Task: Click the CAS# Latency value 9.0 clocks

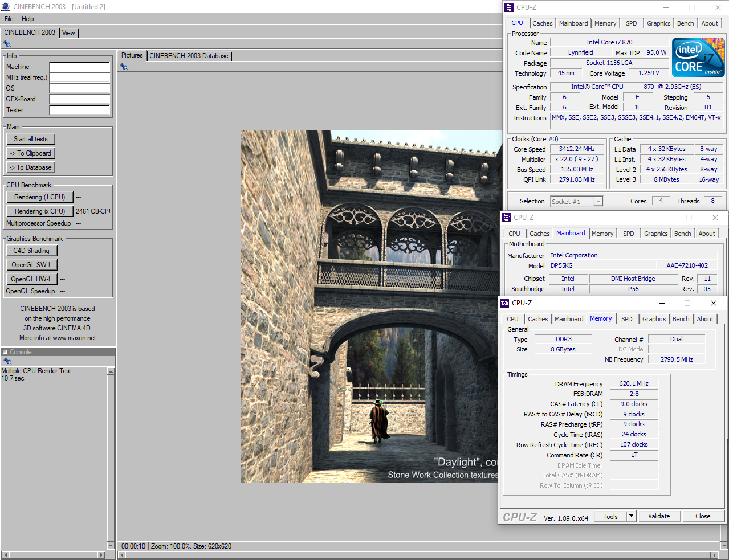Action: [x=634, y=404]
